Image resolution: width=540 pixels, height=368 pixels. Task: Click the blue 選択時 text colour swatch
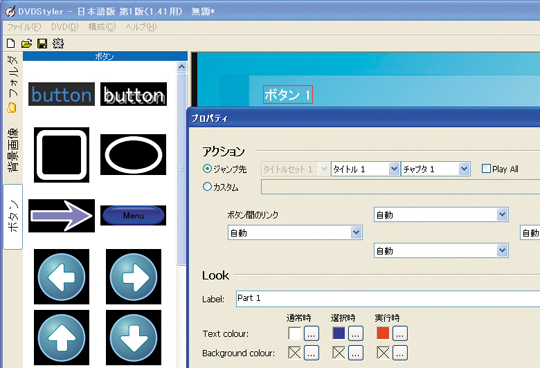pos(339,333)
